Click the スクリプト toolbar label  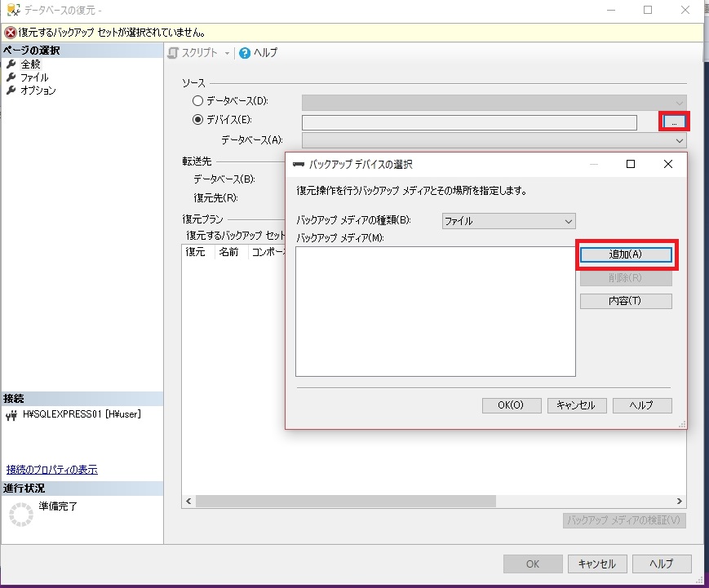tap(199, 53)
